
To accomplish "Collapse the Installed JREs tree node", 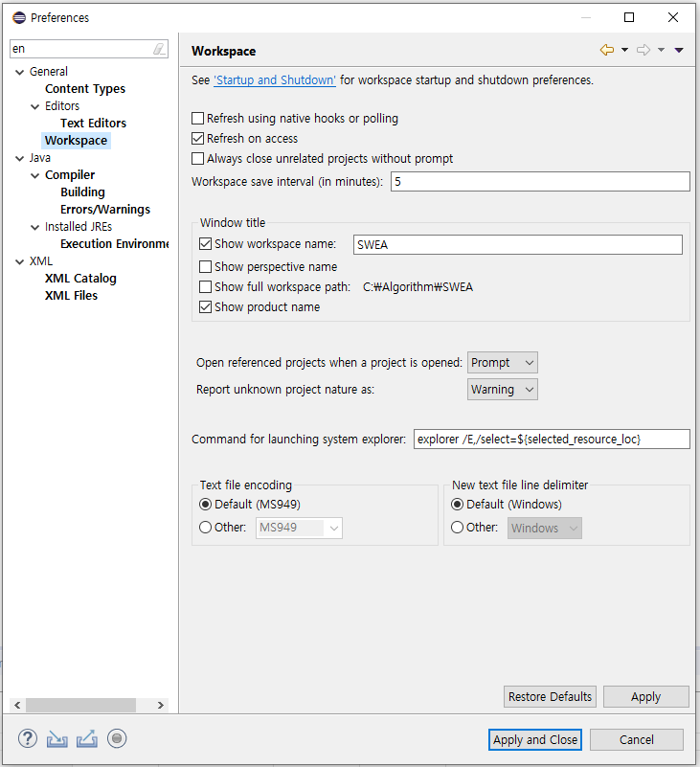I will pos(34,228).
